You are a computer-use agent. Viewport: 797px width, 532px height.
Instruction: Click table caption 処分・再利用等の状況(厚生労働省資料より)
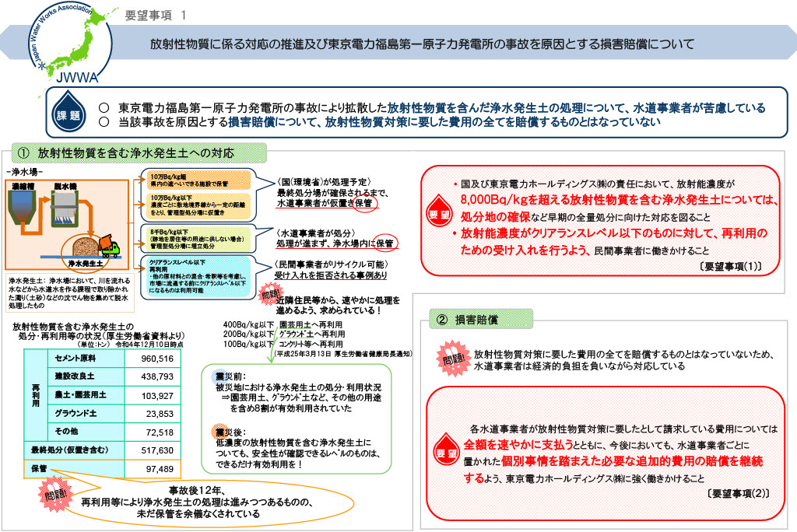[x=101, y=336]
